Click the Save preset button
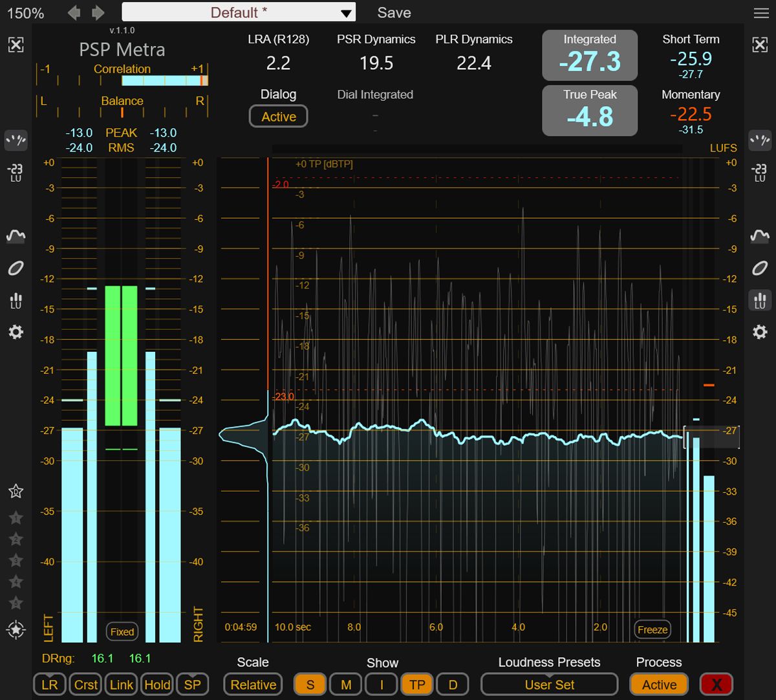Screen dimensions: 776x700 click(x=394, y=12)
